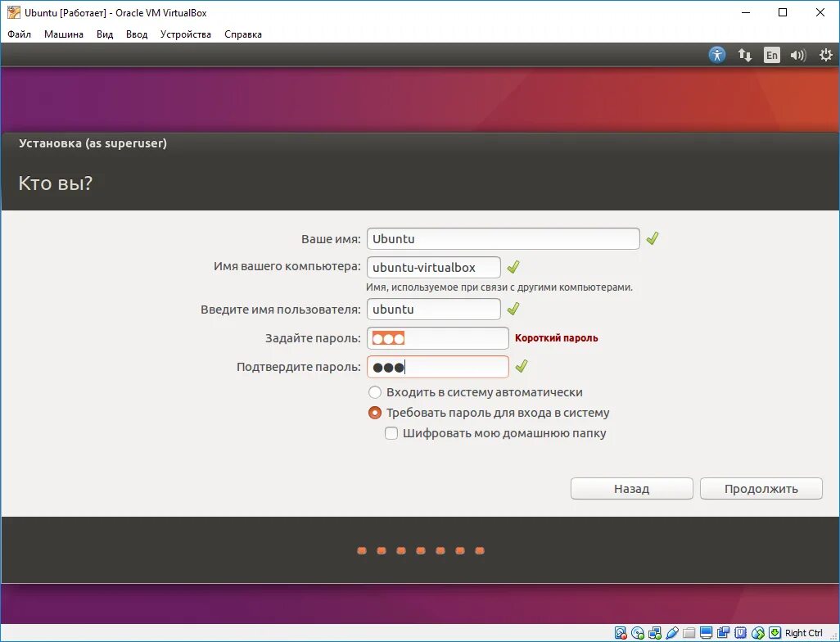Click the hard disk activity icon
This screenshot has width=840, height=642.
coord(621,633)
